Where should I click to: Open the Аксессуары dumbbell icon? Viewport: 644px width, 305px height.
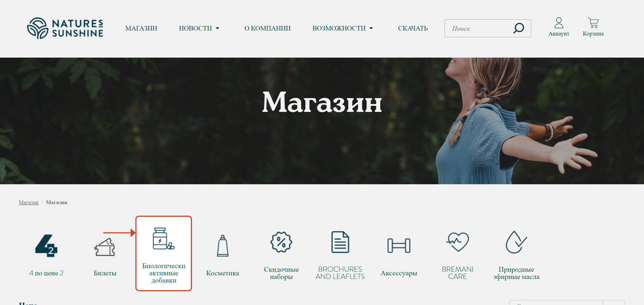(x=399, y=246)
